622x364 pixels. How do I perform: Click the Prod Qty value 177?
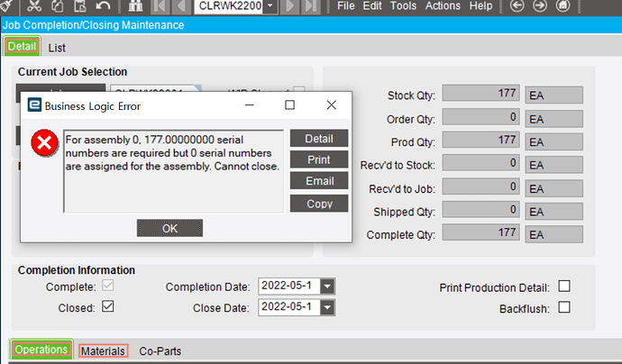coord(480,140)
